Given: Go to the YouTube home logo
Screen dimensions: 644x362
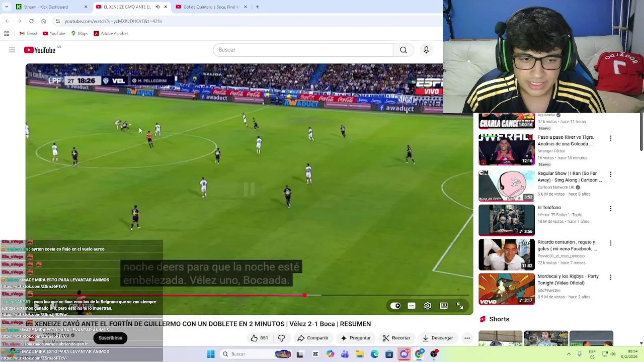Looking at the screenshot, I should (40, 50).
